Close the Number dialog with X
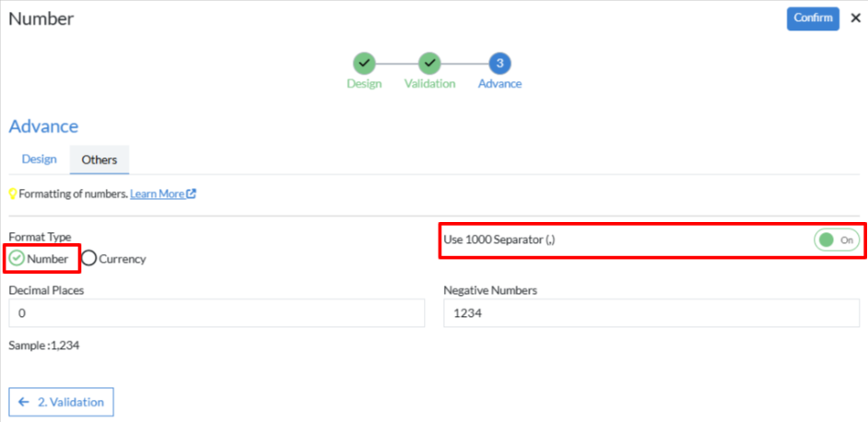Viewport: 868px width, 422px height. tap(855, 18)
